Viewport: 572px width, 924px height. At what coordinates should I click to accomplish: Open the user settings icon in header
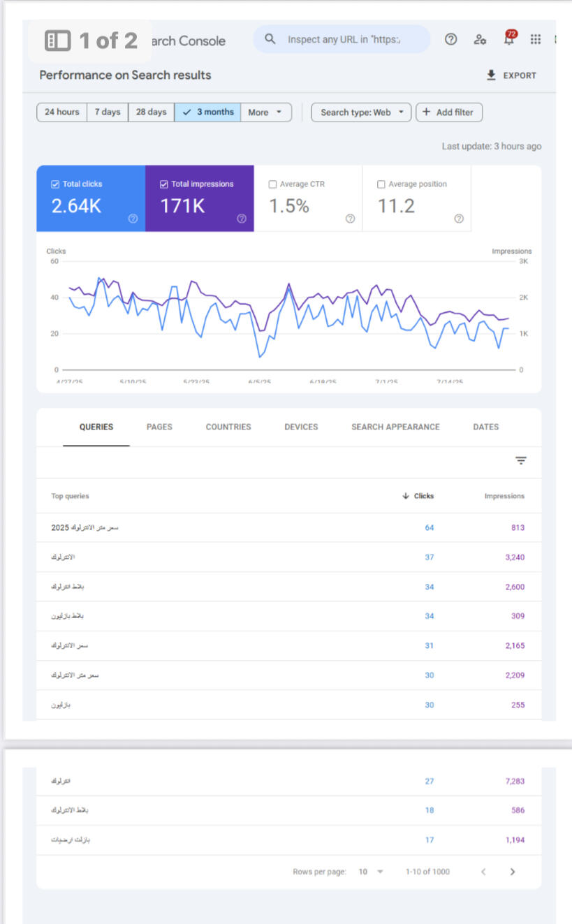pyautogui.click(x=480, y=40)
